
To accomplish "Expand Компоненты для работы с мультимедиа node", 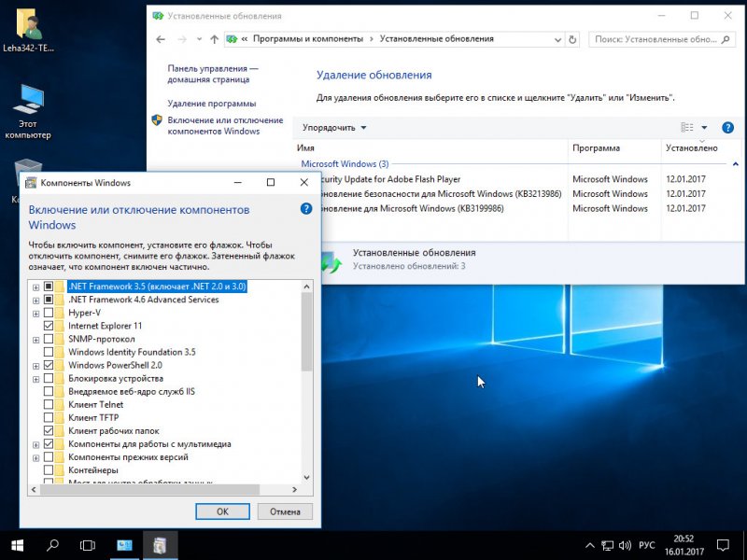I will point(35,445).
